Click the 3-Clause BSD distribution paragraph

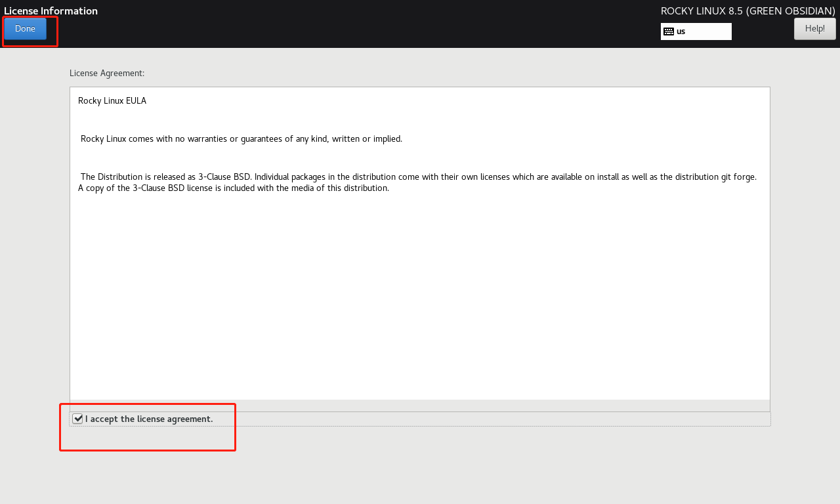pyautogui.click(x=417, y=182)
